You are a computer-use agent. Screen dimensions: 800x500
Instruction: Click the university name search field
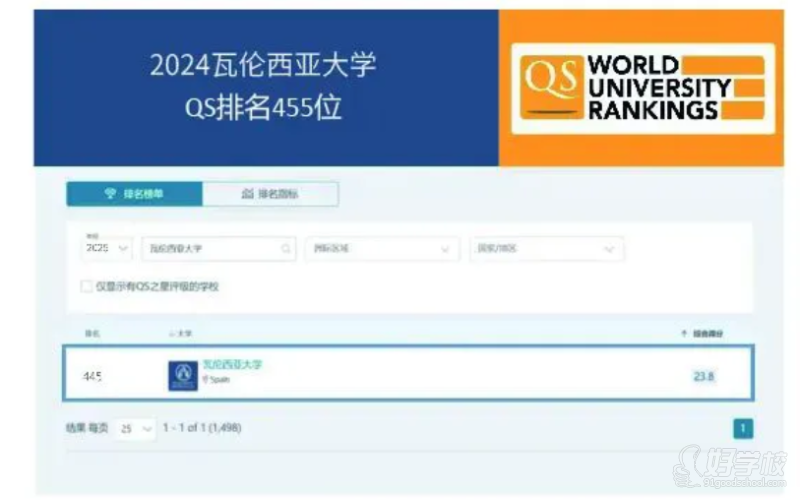(x=210, y=248)
